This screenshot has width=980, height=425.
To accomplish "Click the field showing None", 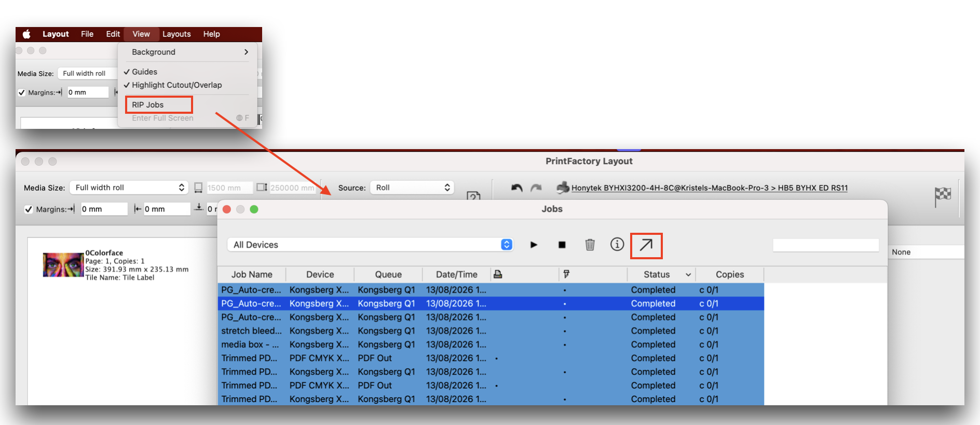I will pos(926,252).
